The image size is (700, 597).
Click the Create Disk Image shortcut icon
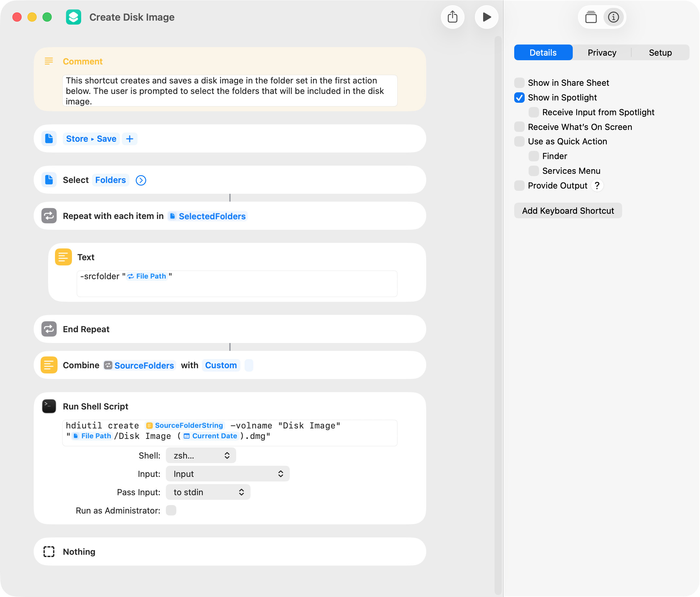(74, 17)
